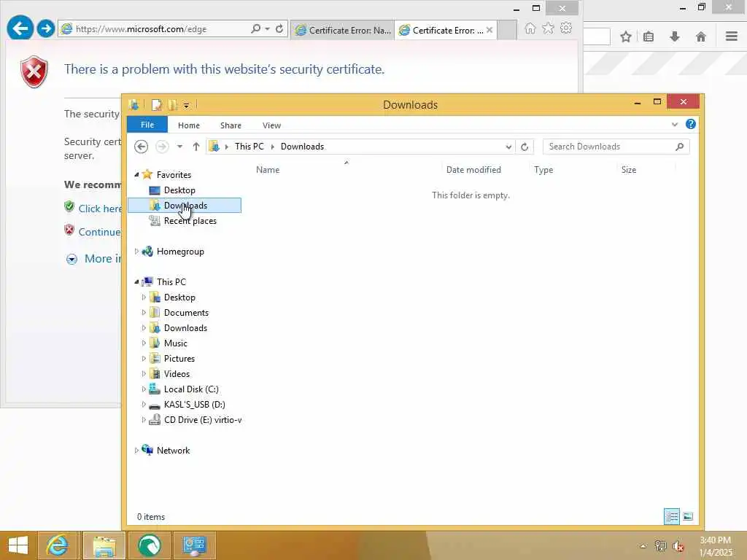Open Internet Explorer from taskbar
Screen dimensions: 747x560
click(57, 545)
